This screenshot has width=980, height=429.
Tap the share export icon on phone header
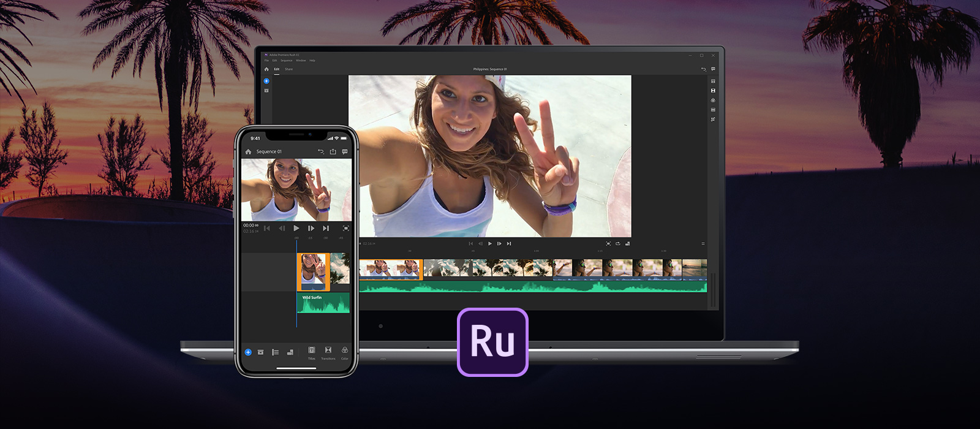pos(333,151)
